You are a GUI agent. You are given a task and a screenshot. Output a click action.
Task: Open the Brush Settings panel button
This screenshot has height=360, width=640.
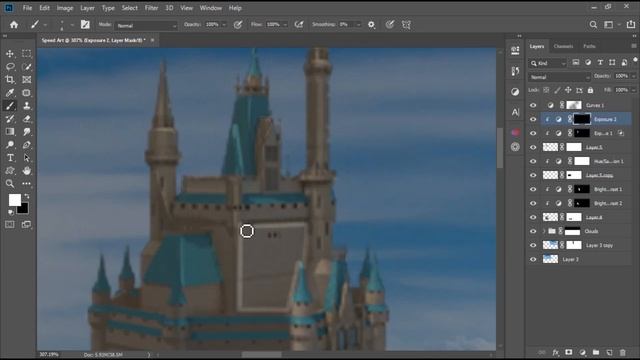pos(85,24)
